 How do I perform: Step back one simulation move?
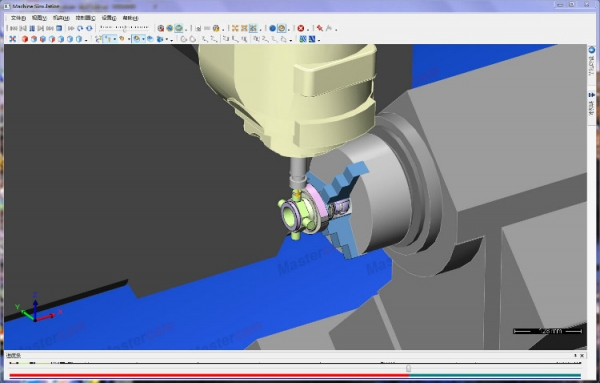(23, 28)
